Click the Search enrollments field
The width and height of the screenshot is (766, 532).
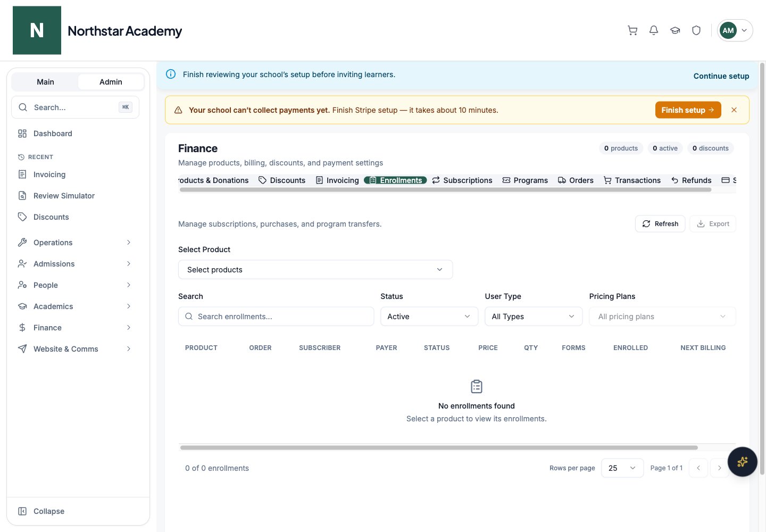(276, 317)
